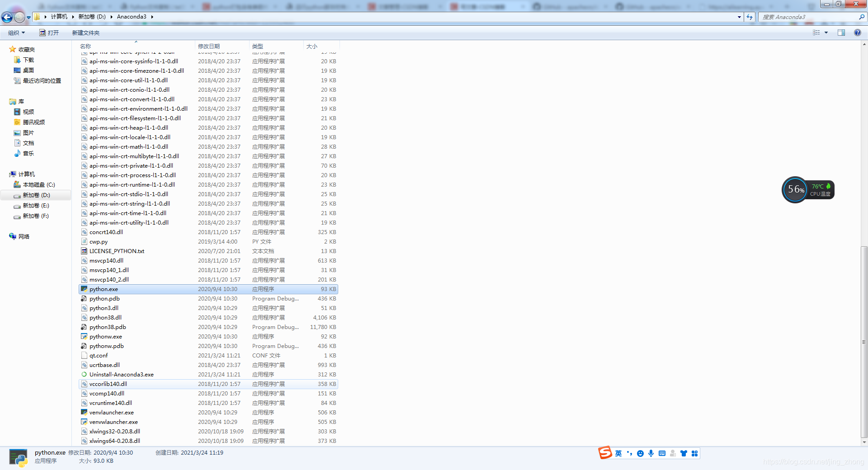Open the view options dropdown arrow

(x=826, y=33)
